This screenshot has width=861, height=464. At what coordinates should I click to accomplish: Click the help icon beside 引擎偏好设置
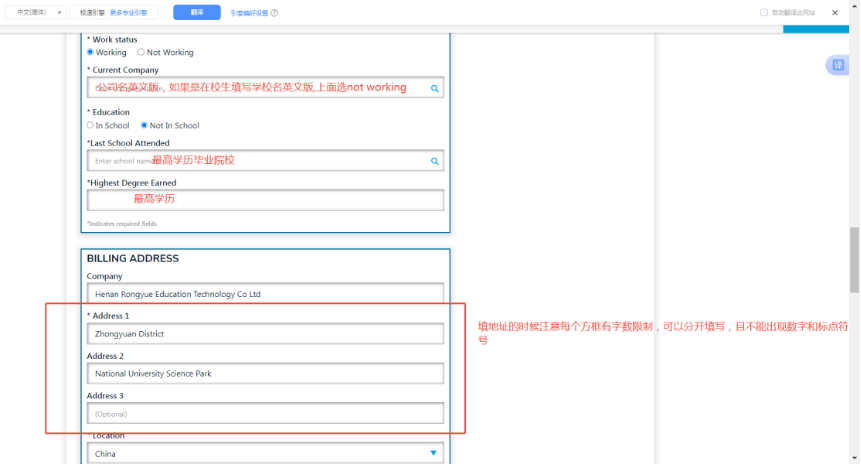pos(274,13)
